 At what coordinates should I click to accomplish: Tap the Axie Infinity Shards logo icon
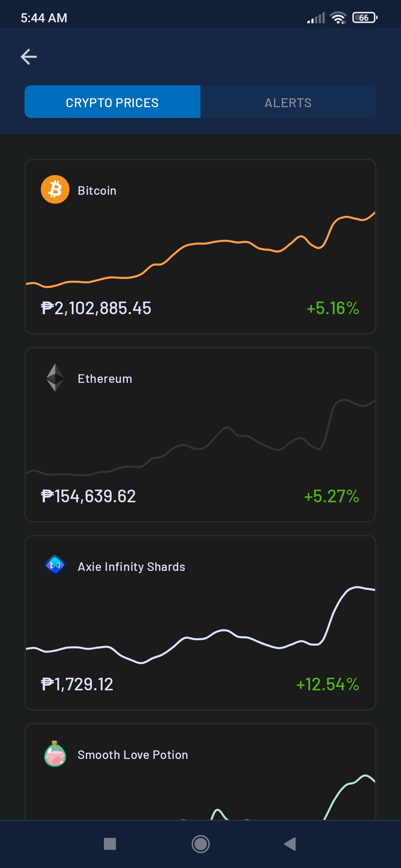click(55, 565)
